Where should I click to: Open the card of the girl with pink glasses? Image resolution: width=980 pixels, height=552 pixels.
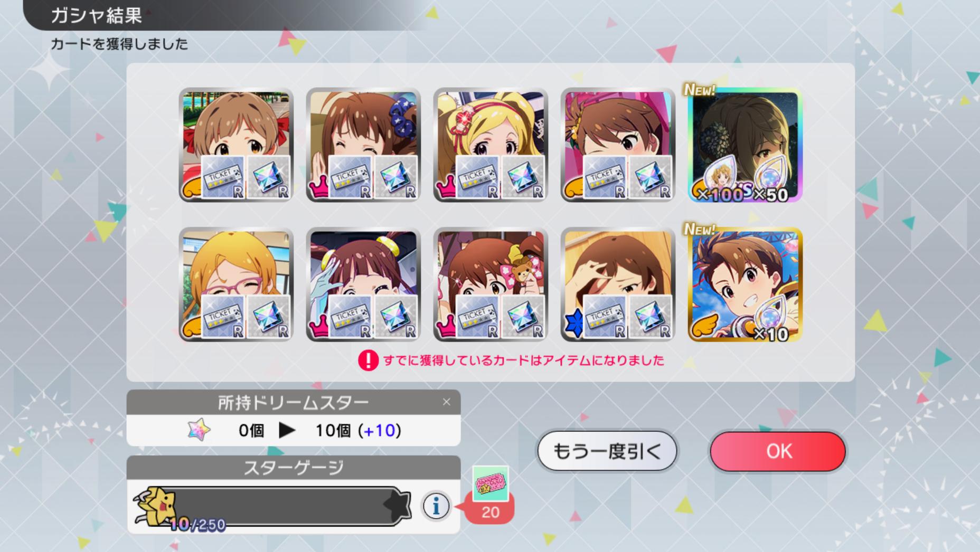[x=236, y=284]
